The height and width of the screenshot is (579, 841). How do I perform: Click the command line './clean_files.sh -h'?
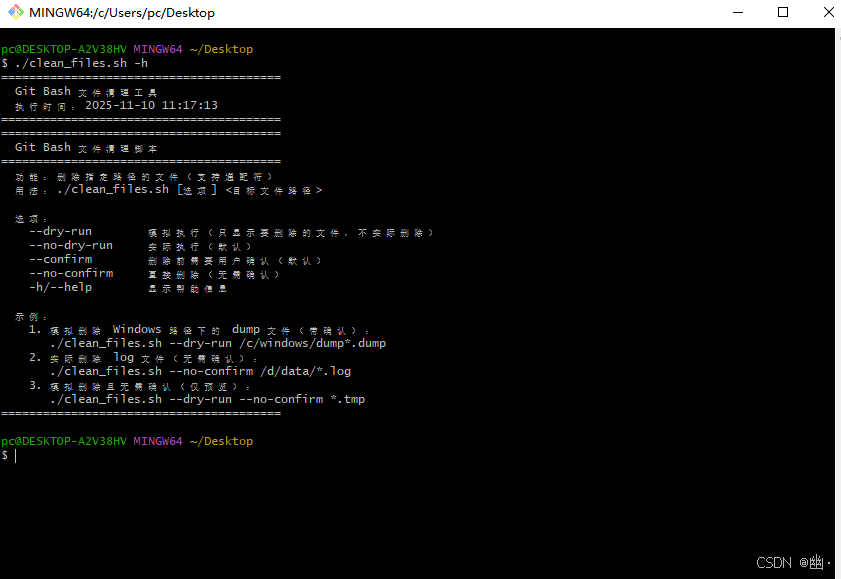pyautogui.click(x=81, y=63)
